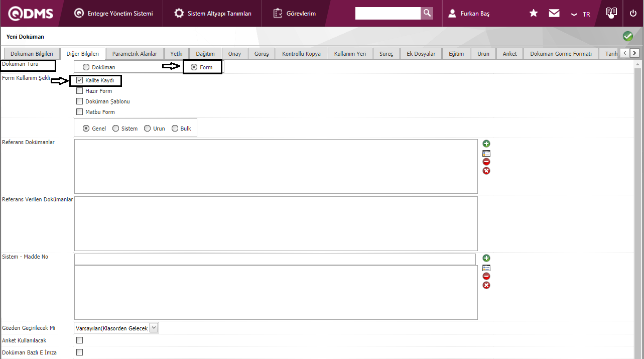
Task: Select the Genel radio button
Action: click(x=86, y=129)
